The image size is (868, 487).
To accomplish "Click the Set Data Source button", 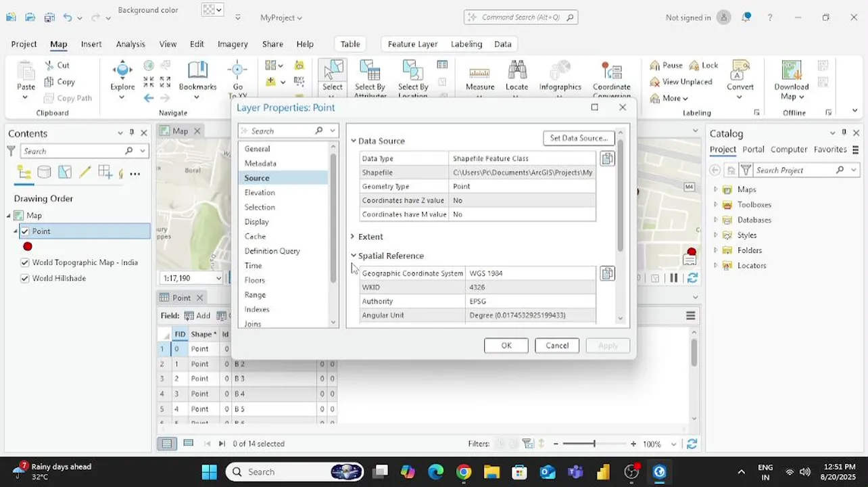I will [x=579, y=138].
